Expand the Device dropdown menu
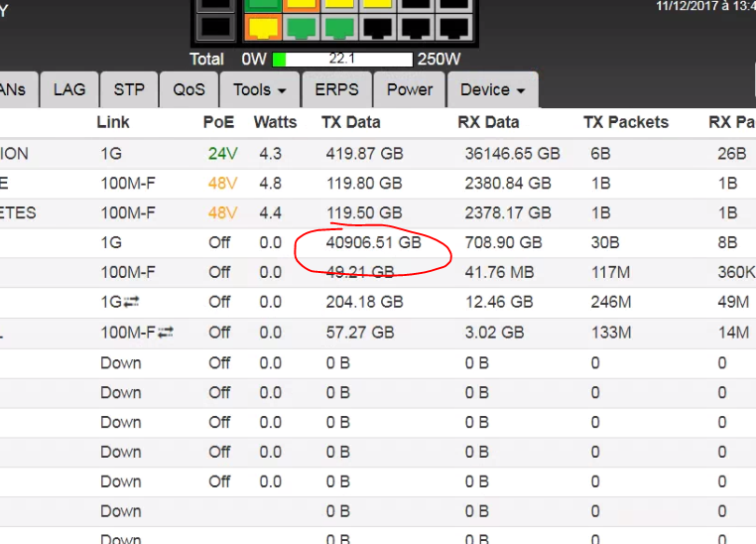The height and width of the screenshot is (544, 756). pyautogui.click(x=492, y=89)
